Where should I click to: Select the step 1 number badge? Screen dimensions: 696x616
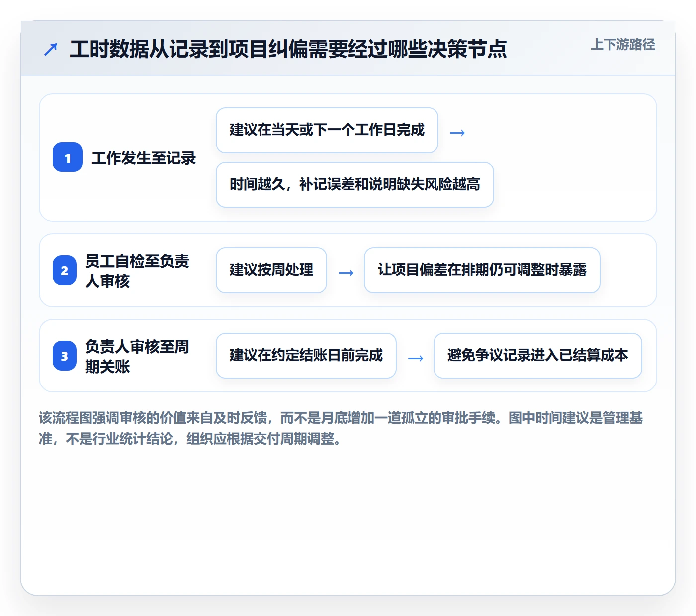coord(68,157)
